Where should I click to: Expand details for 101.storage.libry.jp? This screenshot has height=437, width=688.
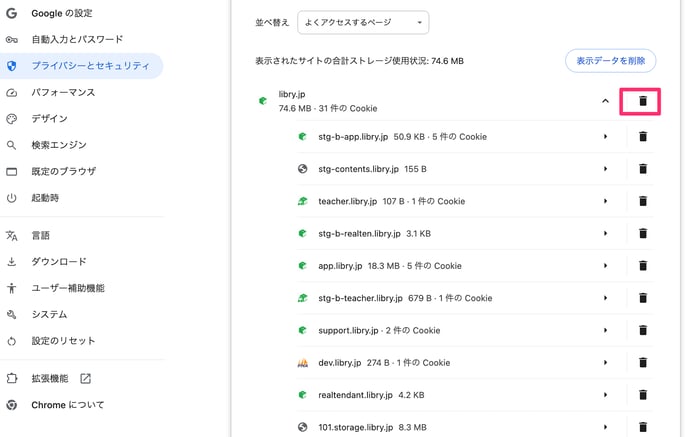[606, 427]
